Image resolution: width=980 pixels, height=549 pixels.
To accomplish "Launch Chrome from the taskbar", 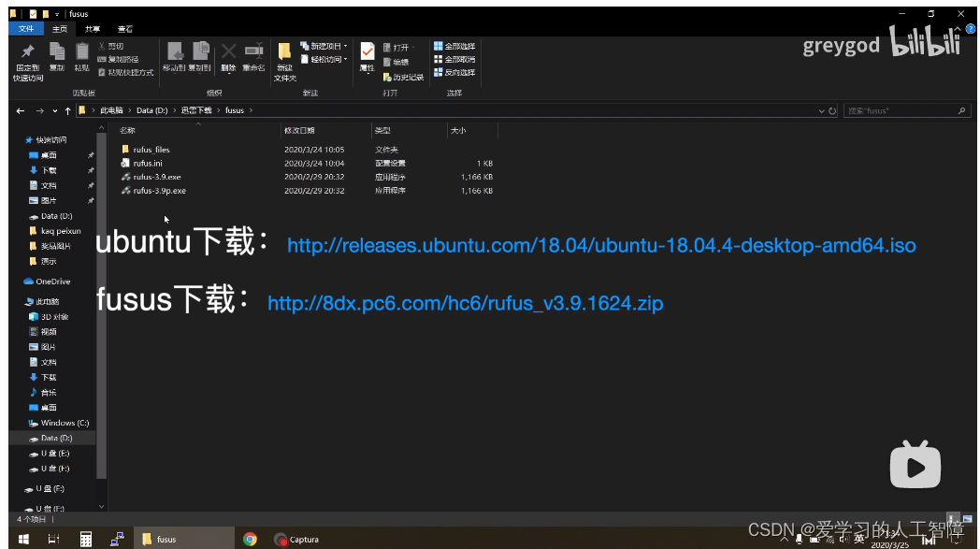I will click(249, 540).
